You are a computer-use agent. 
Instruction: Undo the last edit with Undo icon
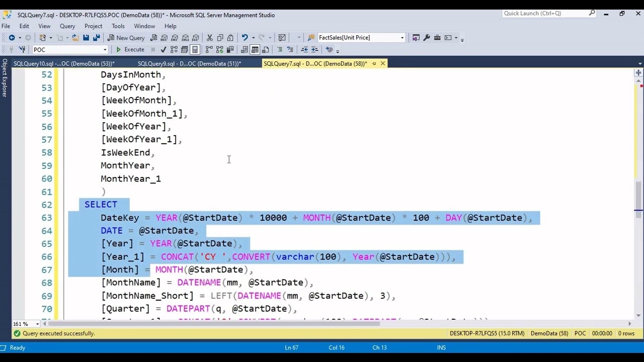(x=245, y=38)
